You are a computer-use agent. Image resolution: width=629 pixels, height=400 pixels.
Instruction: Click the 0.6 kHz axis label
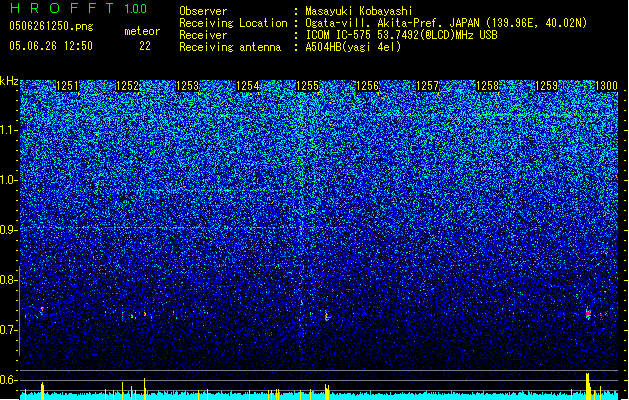[x=8, y=380]
